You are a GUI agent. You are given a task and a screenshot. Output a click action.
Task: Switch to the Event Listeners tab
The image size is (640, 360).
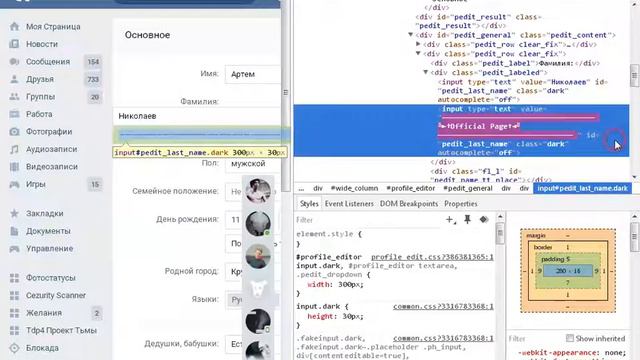349,204
